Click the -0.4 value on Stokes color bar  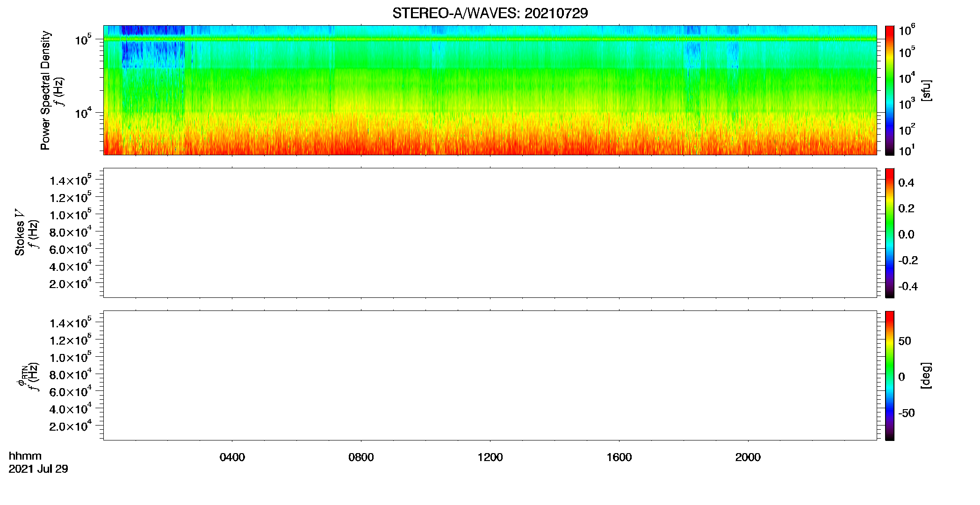click(x=908, y=287)
